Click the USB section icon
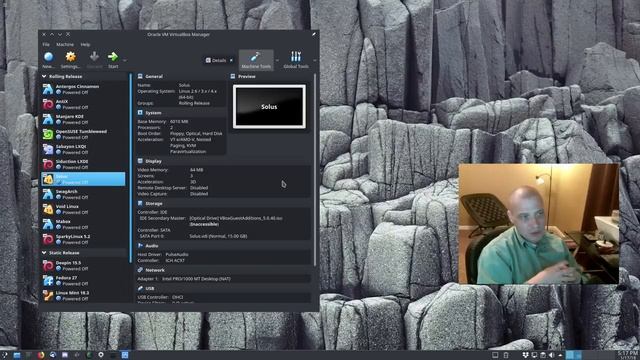 140,289
